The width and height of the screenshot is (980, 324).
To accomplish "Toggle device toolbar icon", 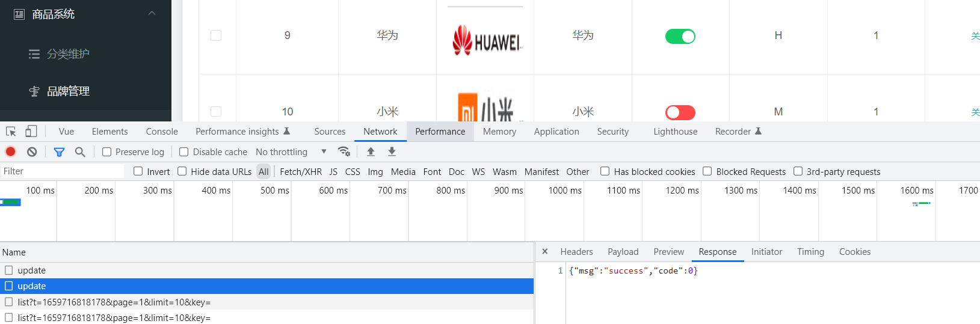I will pyautogui.click(x=31, y=132).
